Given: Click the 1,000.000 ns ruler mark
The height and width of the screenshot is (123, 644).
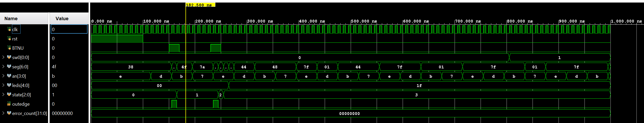Looking at the screenshot, I should 627,21.
